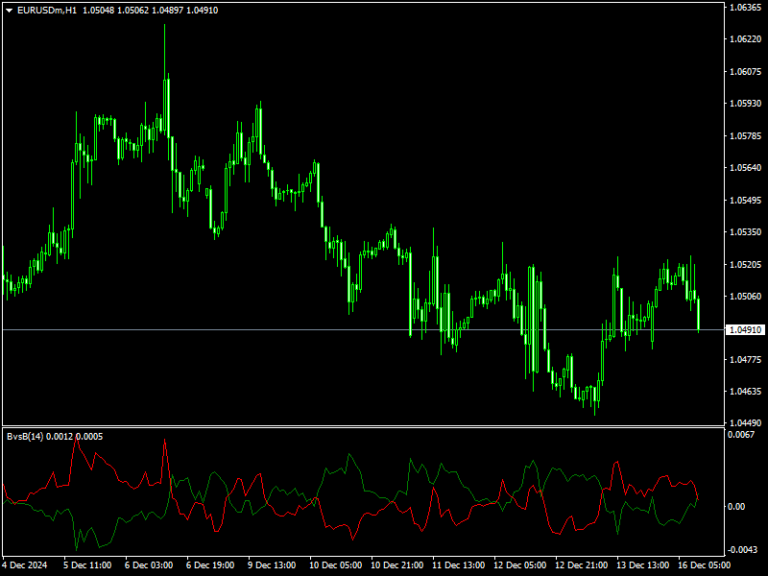The image size is (768, 576).
Task: Click the EURUSDm,H1 chart title text
Action: (47, 10)
